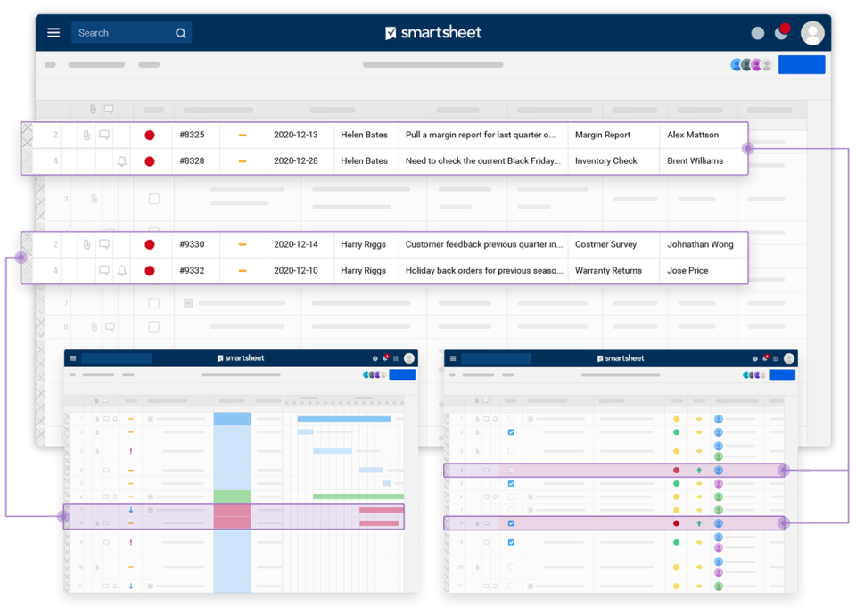
Task: Click red status dot, highlighted row 4, lower-right sheet
Action: point(677,471)
